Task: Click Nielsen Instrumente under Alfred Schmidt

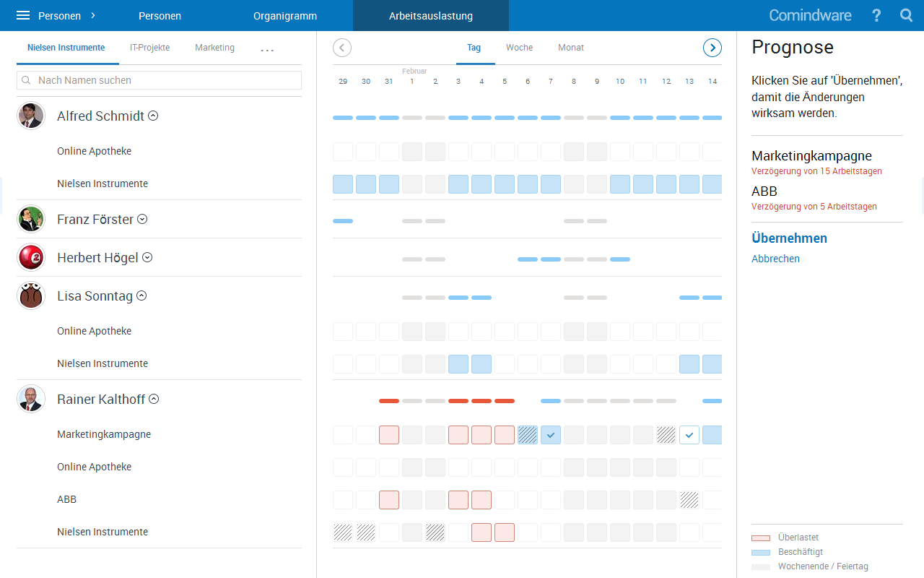Action: [x=103, y=184]
